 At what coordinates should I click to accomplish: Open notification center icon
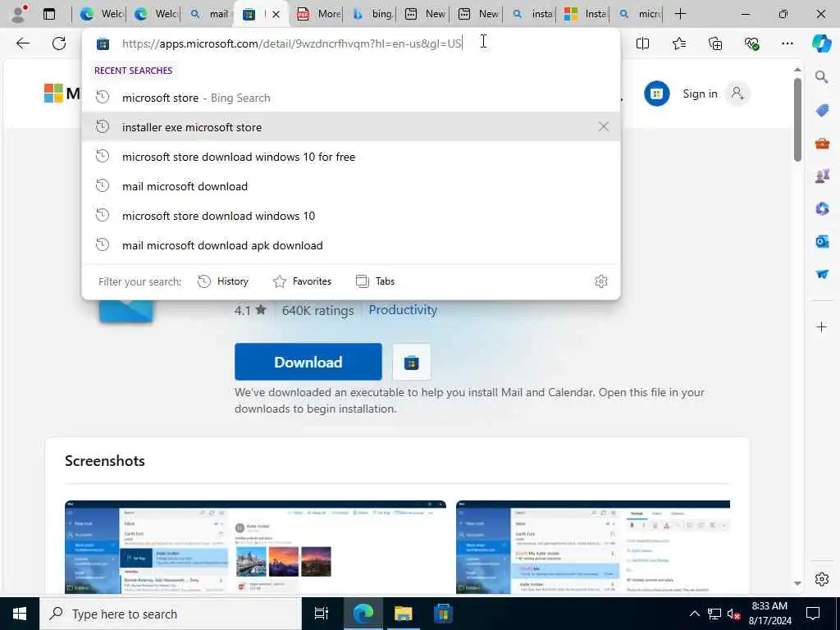pyautogui.click(x=813, y=614)
